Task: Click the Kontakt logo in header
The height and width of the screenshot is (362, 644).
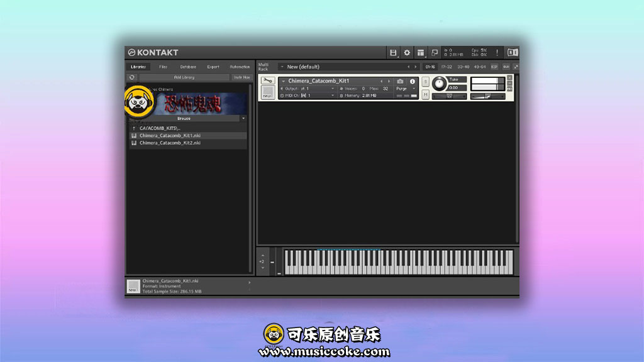Action: 153,53
